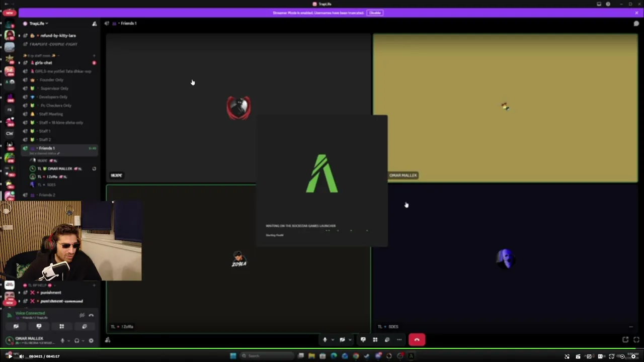Select the SDES participant tile
The image size is (644, 362).
505,258
